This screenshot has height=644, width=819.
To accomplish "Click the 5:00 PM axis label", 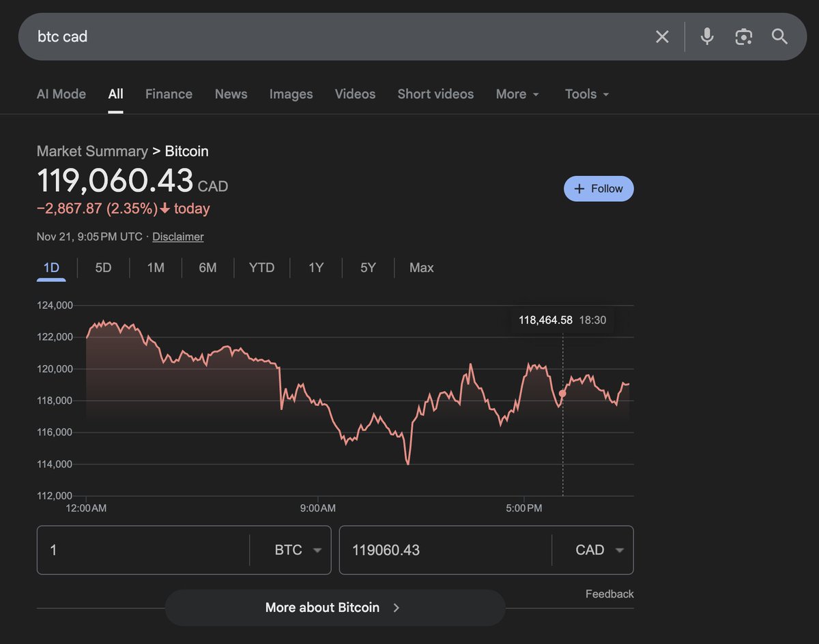I will click(x=524, y=508).
